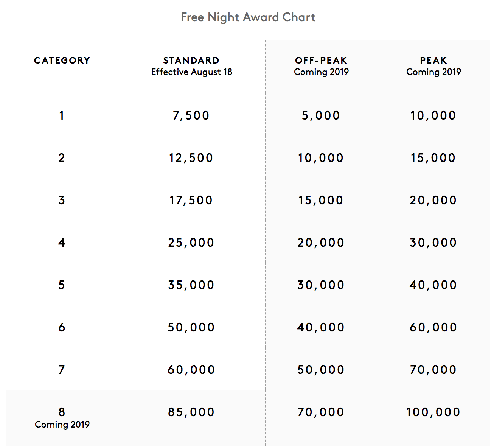Select Category 6 peak value 60,000
The image size is (494, 448).
pos(433,327)
